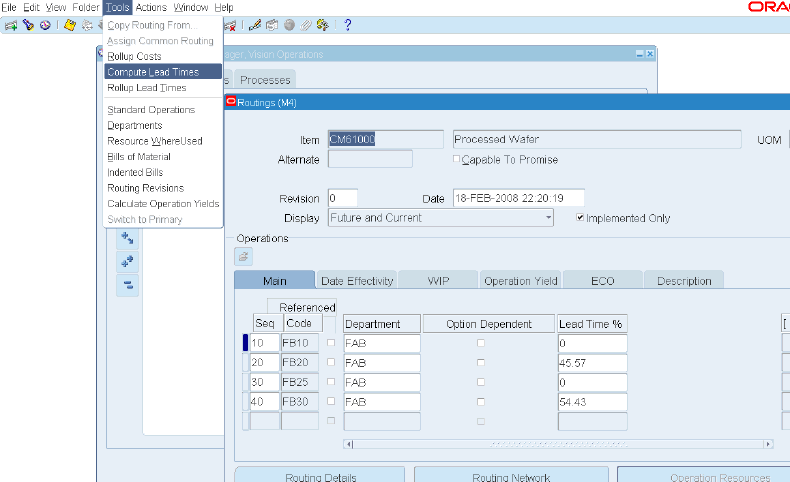
Task: Click the Translations globe icon
Action: (x=289, y=25)
